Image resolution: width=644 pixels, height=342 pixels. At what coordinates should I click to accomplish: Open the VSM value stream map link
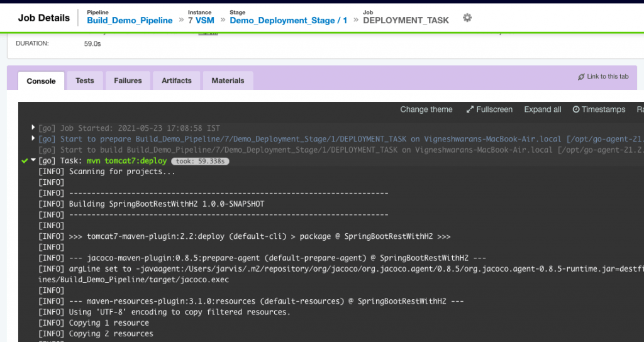point(205,20)
